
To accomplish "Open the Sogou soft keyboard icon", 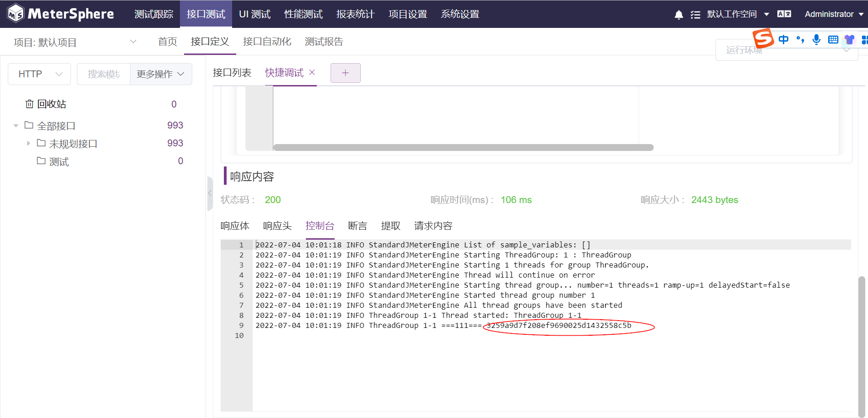I will (x=833, y=40).
